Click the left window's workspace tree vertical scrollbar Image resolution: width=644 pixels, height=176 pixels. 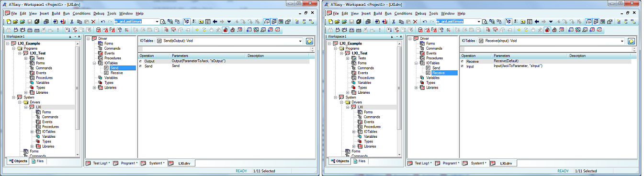click(x=78, y=99)
